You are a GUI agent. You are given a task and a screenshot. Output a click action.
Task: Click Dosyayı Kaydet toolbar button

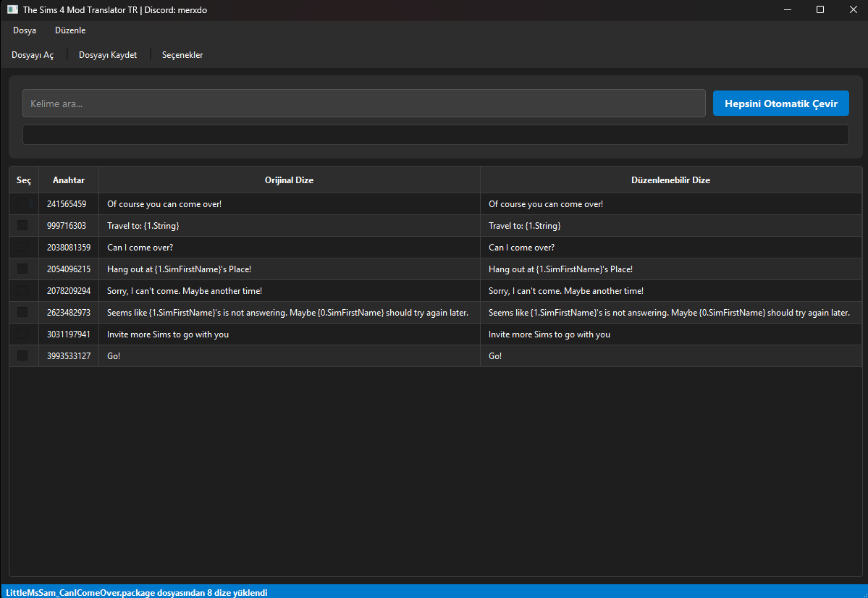point(108,55)
